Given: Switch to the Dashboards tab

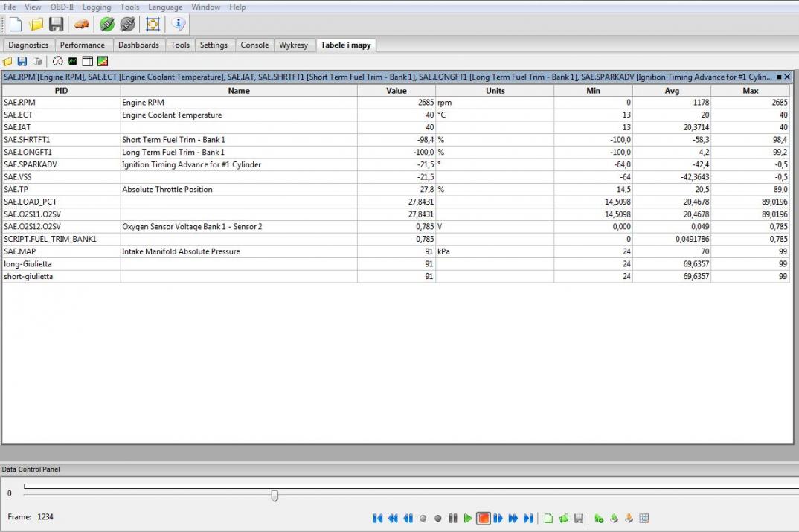Looking at the screenshot, I should pos(138,45).
